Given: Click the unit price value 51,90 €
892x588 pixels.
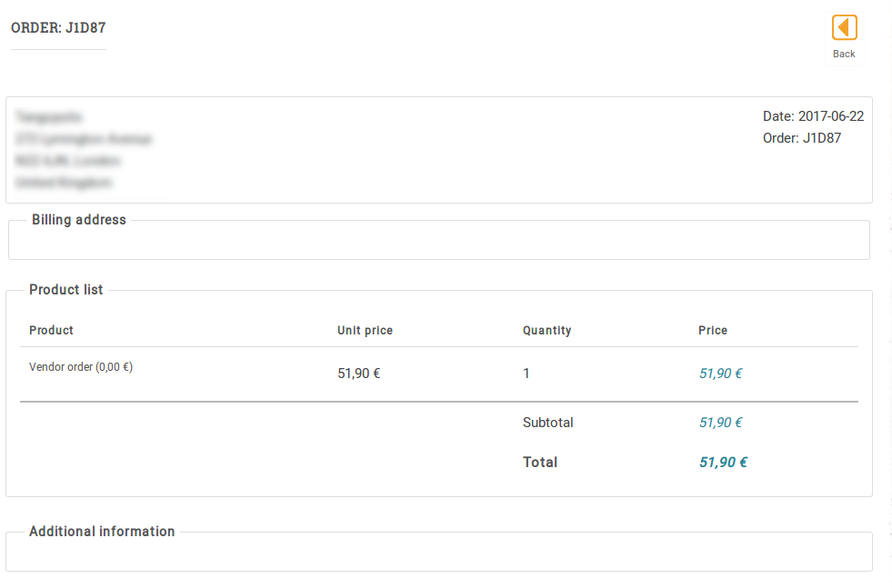Looking at the screenshot, I should [358, 374].
